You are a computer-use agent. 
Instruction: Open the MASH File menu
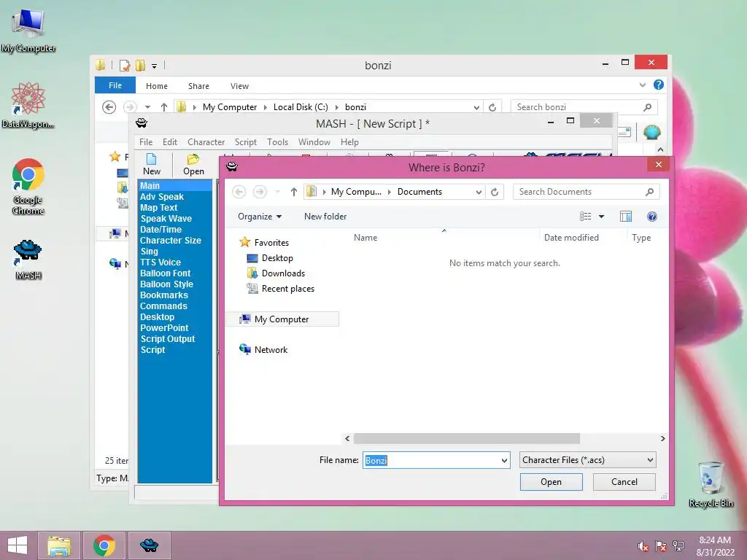coord(146,142)
